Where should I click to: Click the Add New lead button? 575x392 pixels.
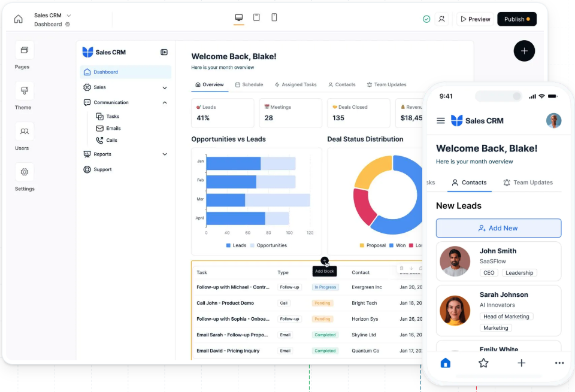[498, 228]
